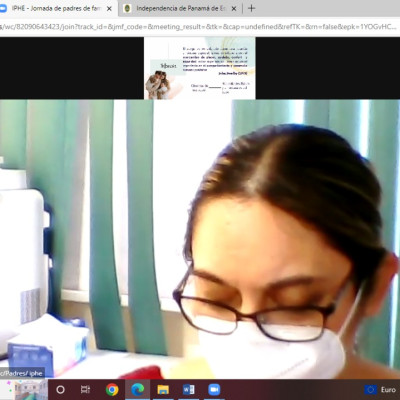Click the main speaker video feed

coord(200,239)
